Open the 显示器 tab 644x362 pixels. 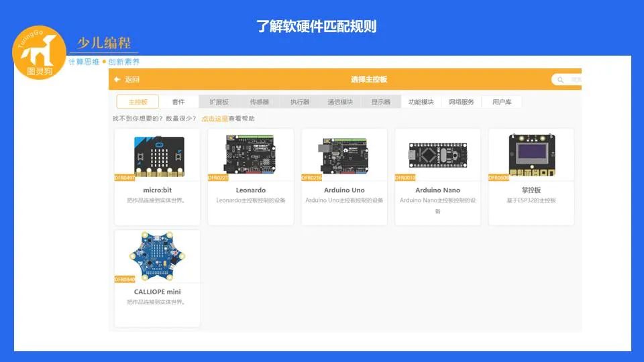point(381,102)
